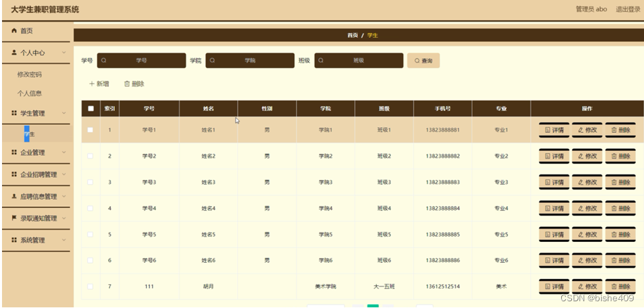Click 退出登录 in the top bar

tap(628, 9)
